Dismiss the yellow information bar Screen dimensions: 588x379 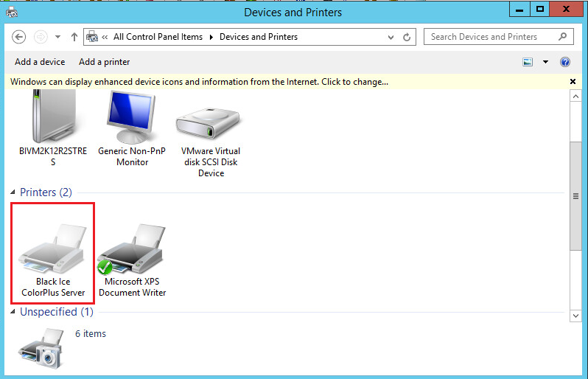pyautogui.click(x=573, y=82)
